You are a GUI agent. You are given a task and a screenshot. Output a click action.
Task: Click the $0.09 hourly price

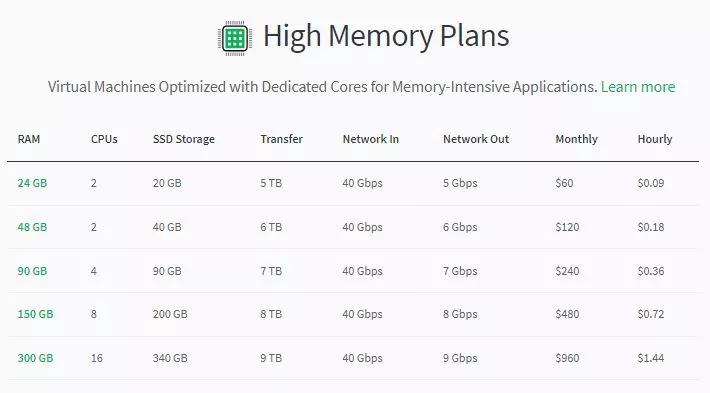[651, 183]
